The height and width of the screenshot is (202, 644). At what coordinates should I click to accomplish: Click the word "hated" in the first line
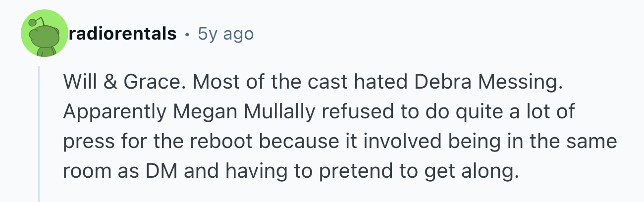click(379, 82)
